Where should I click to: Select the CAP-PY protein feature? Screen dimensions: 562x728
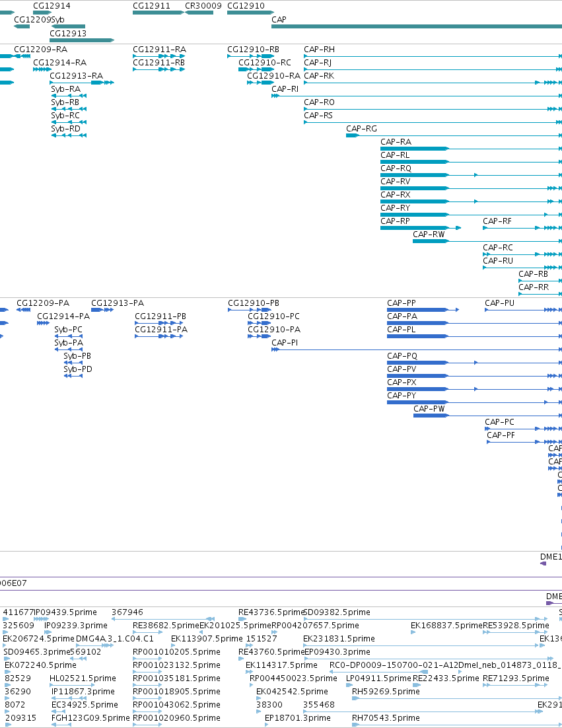[x=402, y=396]
